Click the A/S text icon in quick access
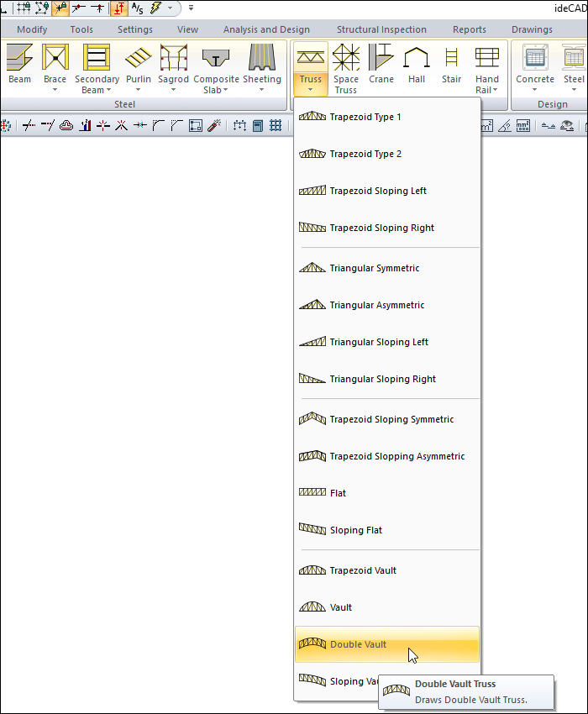 tap(137, 8)
